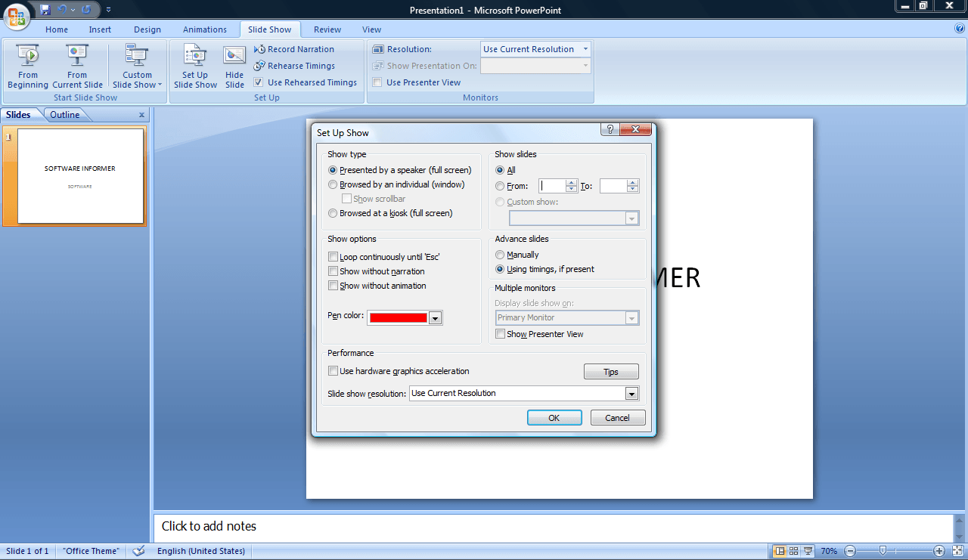The image size is (968, 560).
Task: Enable Loop continuously until 'Esc'
Action: [x=333, y=256]
